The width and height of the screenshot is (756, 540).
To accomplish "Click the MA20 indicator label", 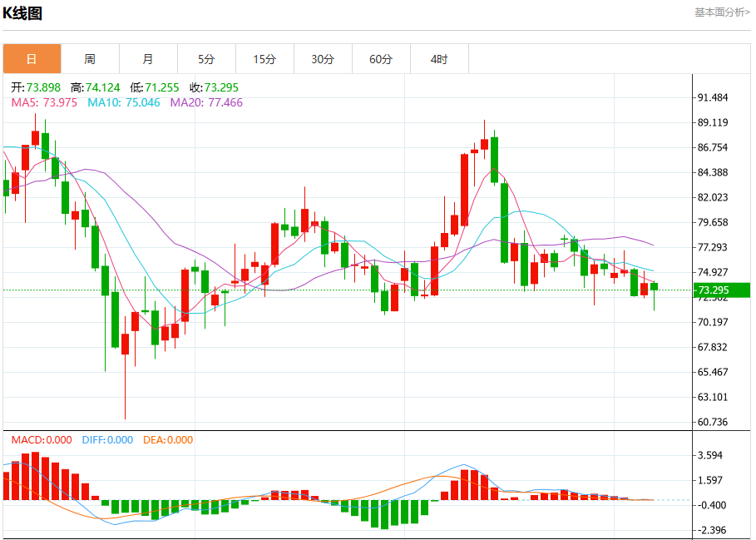I will pyautogui.click(x=206, y=102).
